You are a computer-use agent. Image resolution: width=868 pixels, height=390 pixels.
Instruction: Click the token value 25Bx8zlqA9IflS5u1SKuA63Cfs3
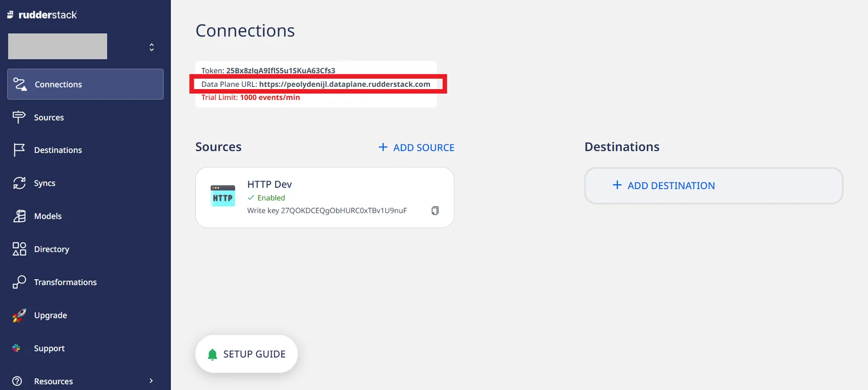pyautogui.click(x=280, y=71)
